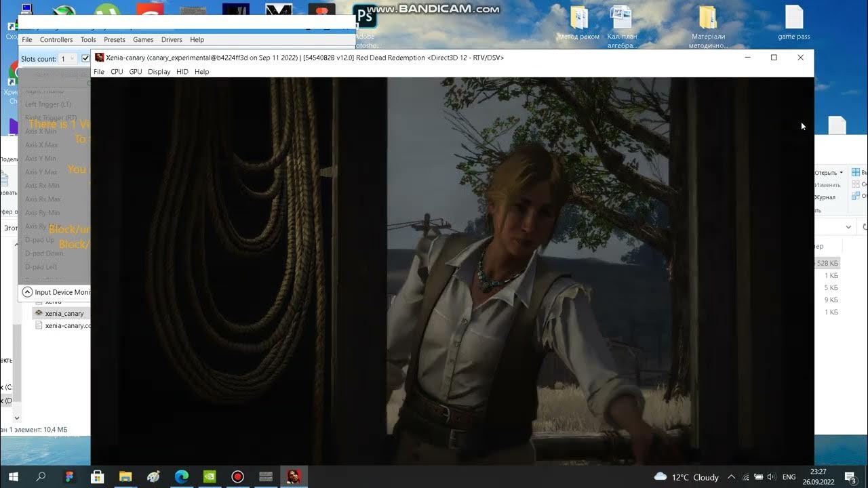Open 'Метод реком' desktop folder
The image size is (868, 488).
578,23
